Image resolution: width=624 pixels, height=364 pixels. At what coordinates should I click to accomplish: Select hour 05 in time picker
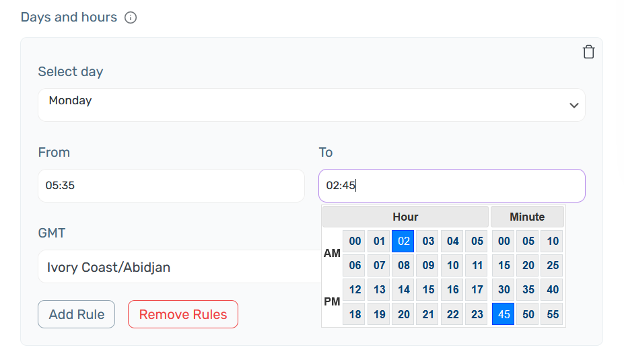[x=477, y=242]
